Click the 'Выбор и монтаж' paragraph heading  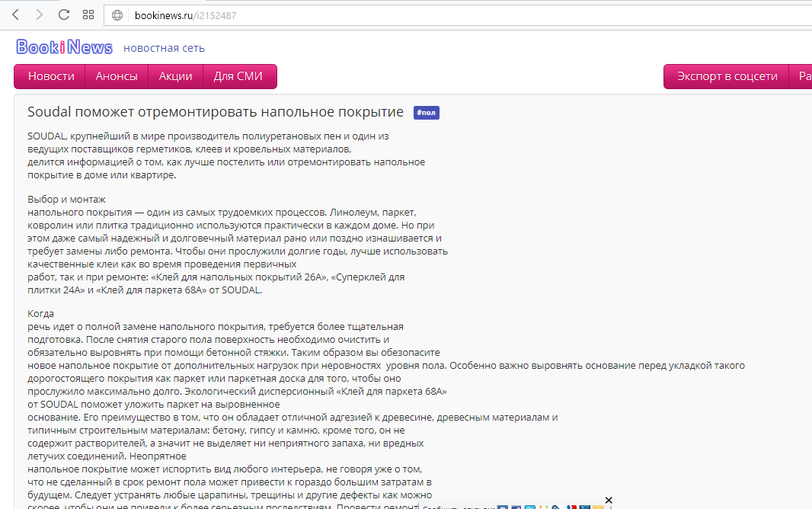66,200
